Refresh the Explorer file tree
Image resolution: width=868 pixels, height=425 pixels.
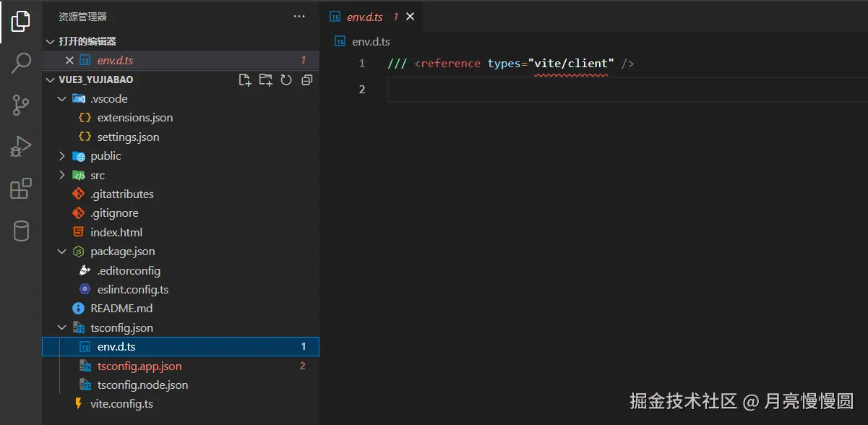point(286,80)
